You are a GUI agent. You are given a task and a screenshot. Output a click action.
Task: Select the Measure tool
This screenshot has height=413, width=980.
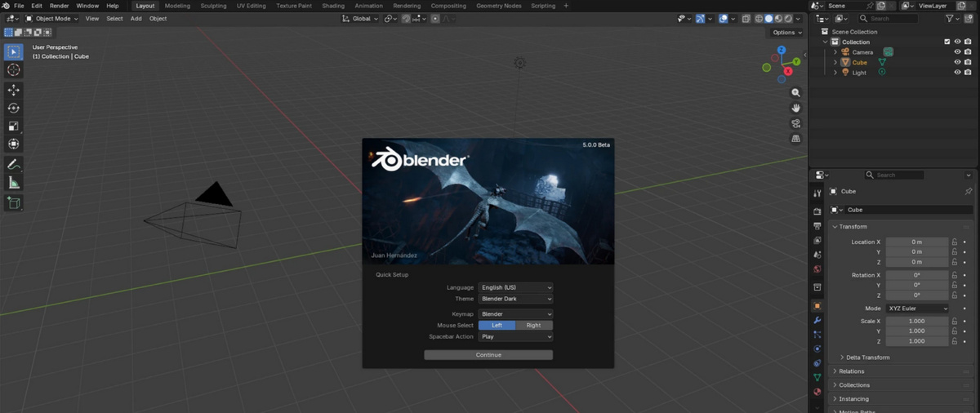[x=13, y=183]
